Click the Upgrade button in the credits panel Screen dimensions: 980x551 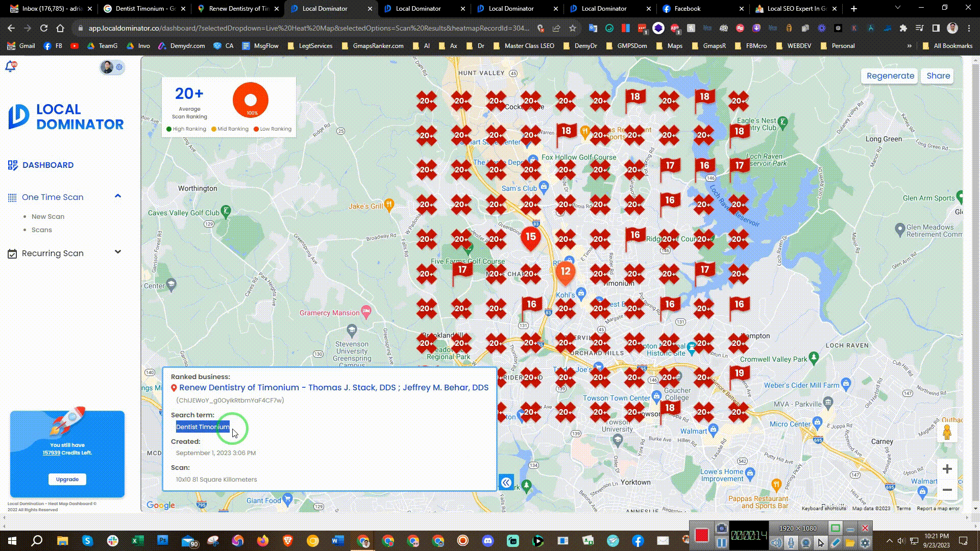coord(67,479)
